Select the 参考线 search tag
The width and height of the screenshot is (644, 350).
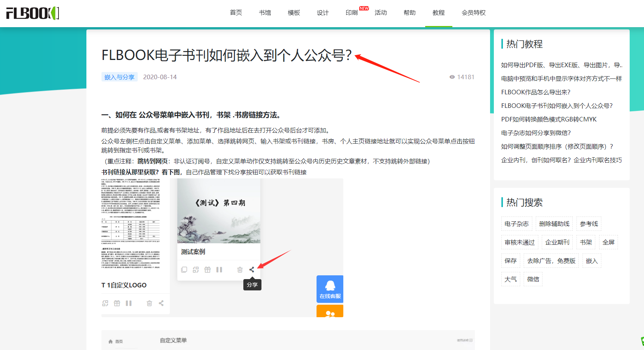[589, 224]
